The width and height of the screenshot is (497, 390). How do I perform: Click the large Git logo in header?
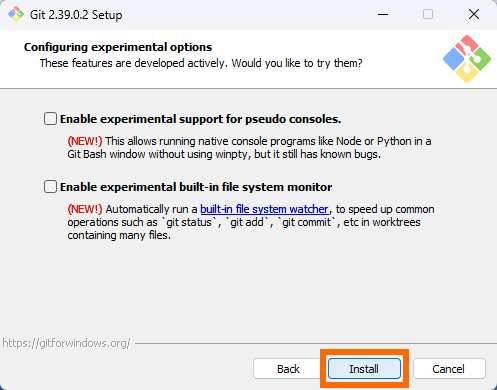pyautogui.click(x=467, y=59)
